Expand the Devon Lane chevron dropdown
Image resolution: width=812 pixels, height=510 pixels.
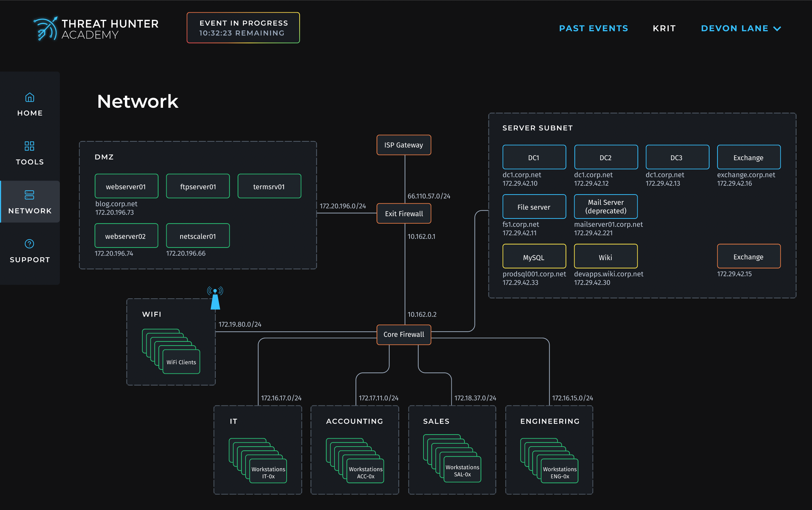click(777, 29)
